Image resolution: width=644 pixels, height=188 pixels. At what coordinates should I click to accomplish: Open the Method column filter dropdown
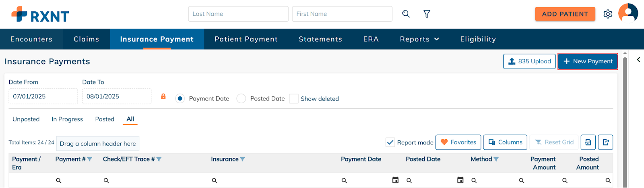point(496,159)
